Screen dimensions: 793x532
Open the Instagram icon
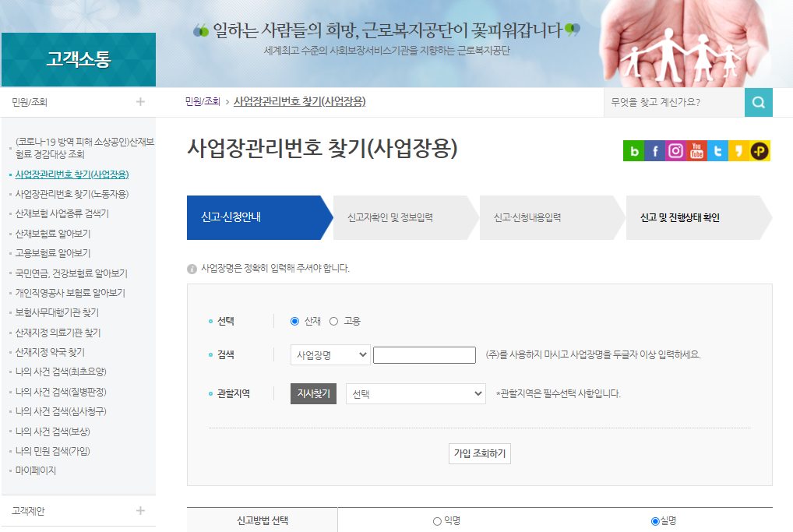(x=676, y=150)
